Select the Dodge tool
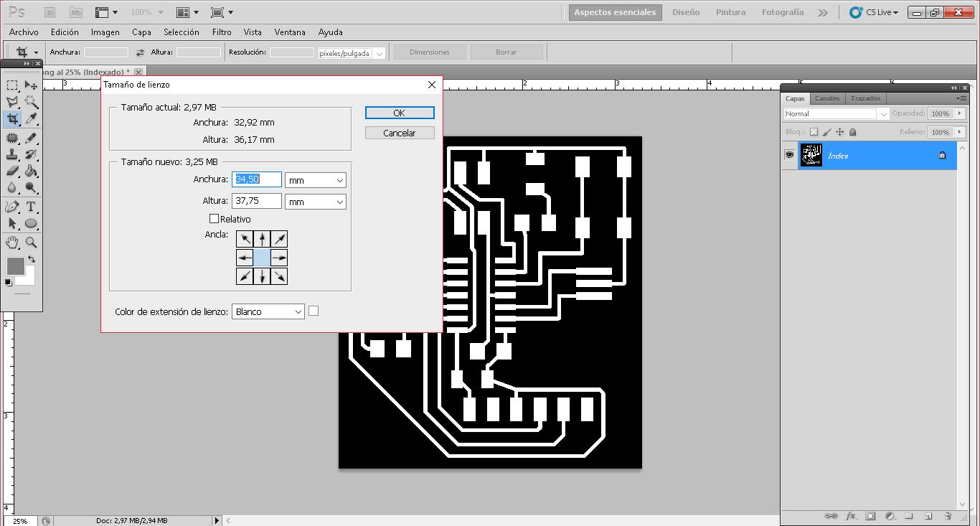 point(31,188)
